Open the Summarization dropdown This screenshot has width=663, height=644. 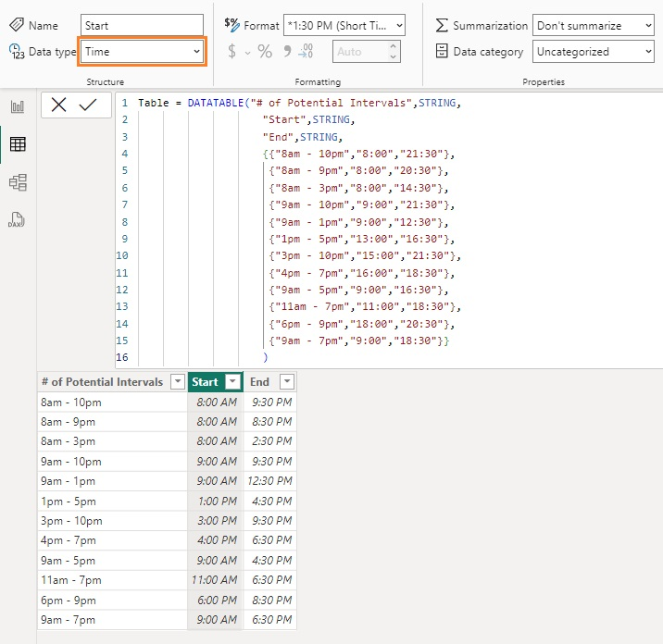594,25
